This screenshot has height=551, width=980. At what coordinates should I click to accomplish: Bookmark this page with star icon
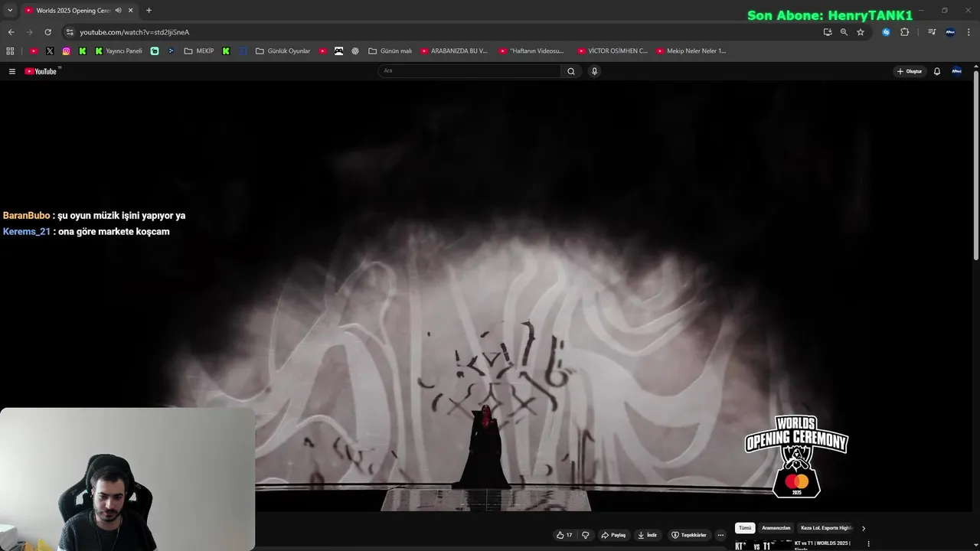(861, 32)
